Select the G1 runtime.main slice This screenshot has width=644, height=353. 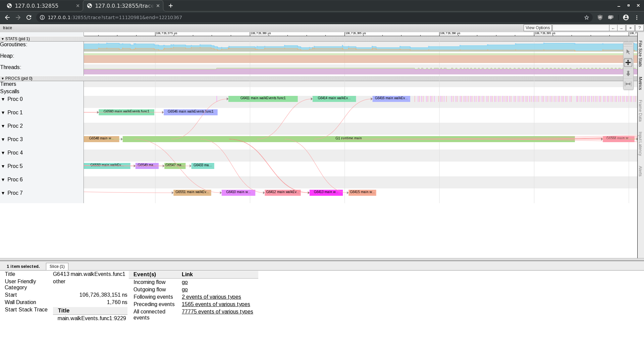coord(348,139)
